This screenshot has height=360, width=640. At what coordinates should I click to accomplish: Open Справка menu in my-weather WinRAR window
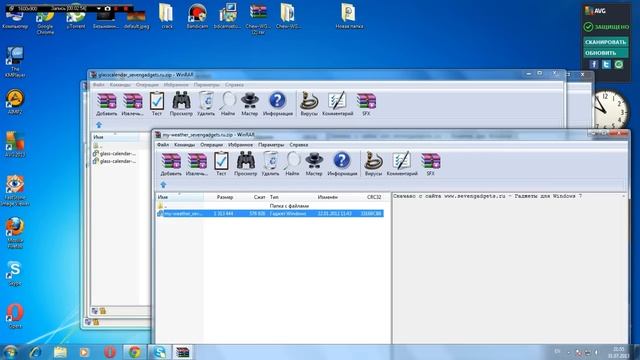point(299,145)
